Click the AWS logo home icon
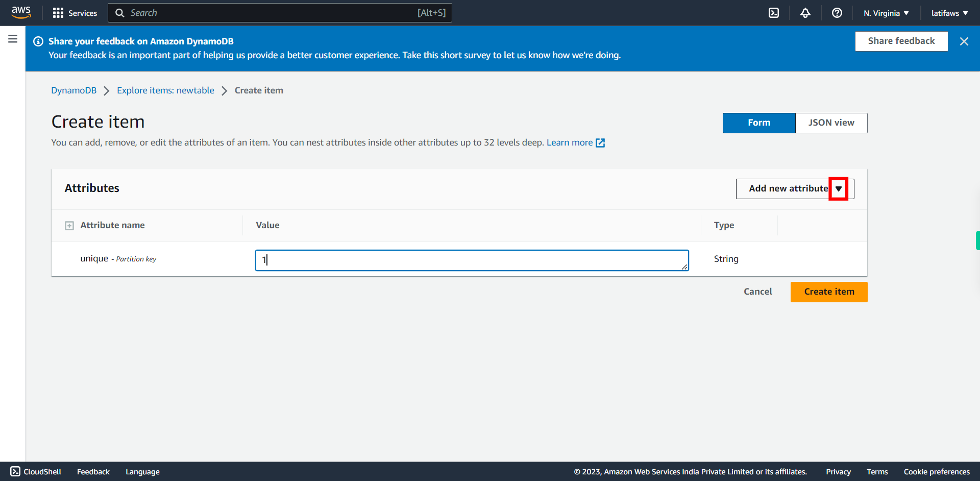This screenshot has height=481, width=980. click(21, 12)
